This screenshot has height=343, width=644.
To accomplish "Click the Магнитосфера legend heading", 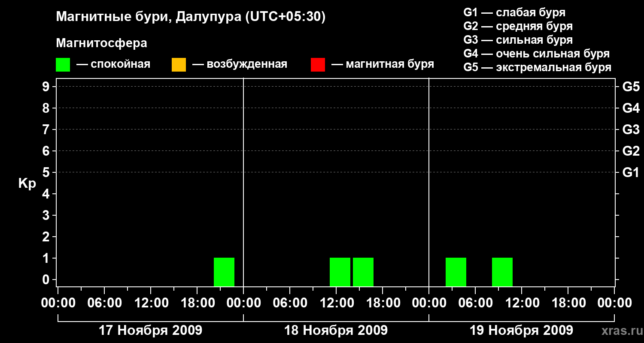I will (x=101, y=43).
